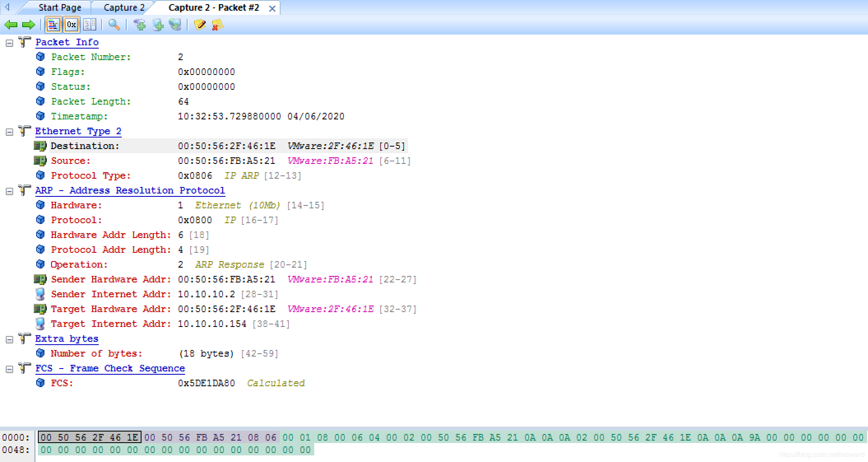Viewport: 868px width, 462px height.
Task: Click the cube icon next to FCS value
Action: click(40, 383)
